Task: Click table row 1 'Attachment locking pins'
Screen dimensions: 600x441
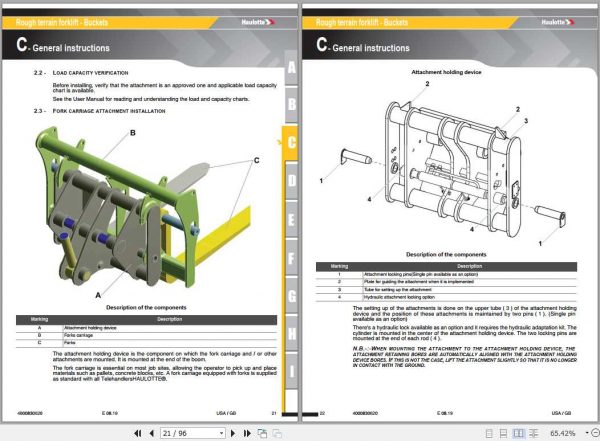Action: 446,274
